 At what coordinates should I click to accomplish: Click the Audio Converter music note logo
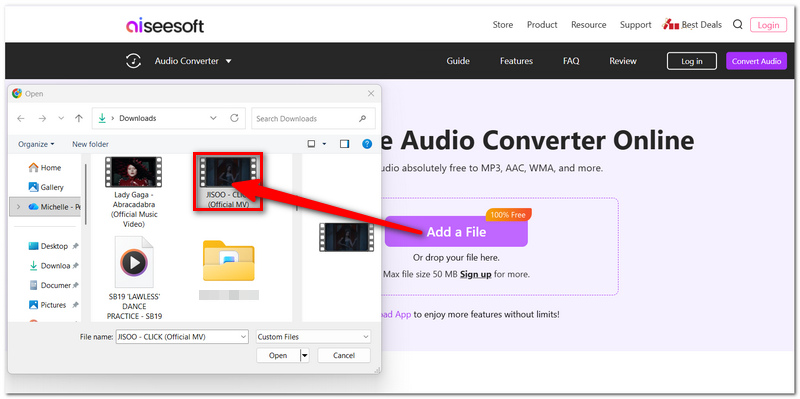(x=133, y=61)
